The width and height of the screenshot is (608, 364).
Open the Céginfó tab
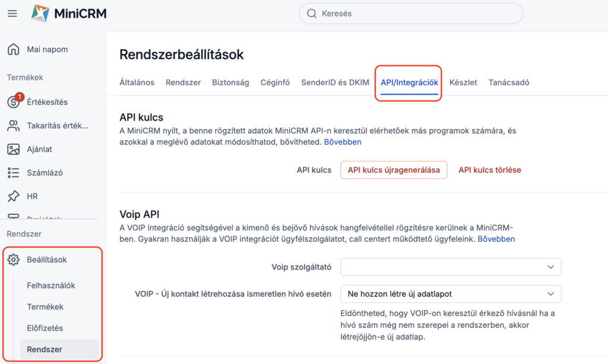[x=275, y=83]
